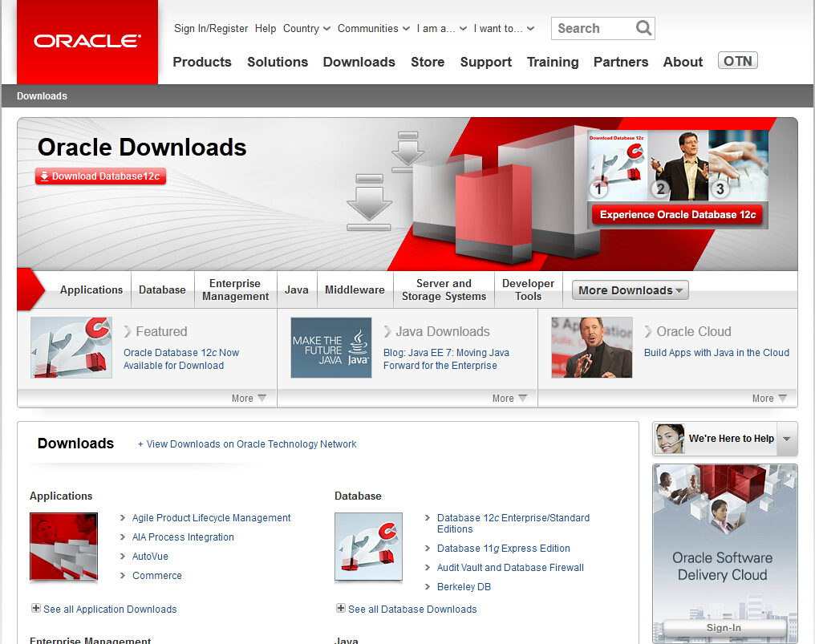Screen dimensions: 815x644
Task: Click in the Search input field
Action: click(593, 28)
